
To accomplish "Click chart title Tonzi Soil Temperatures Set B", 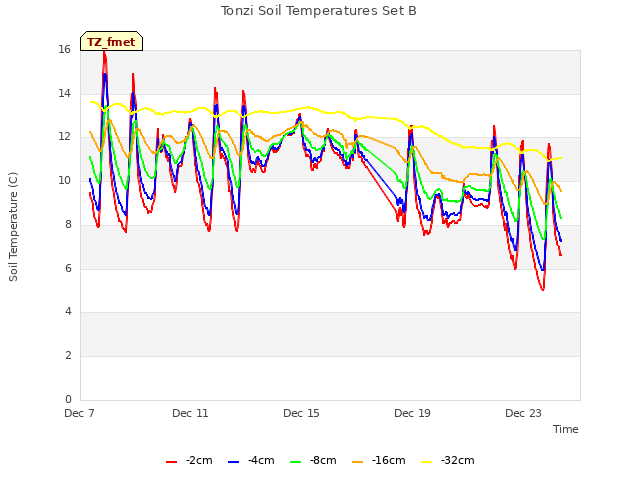I will coord(318,11).
